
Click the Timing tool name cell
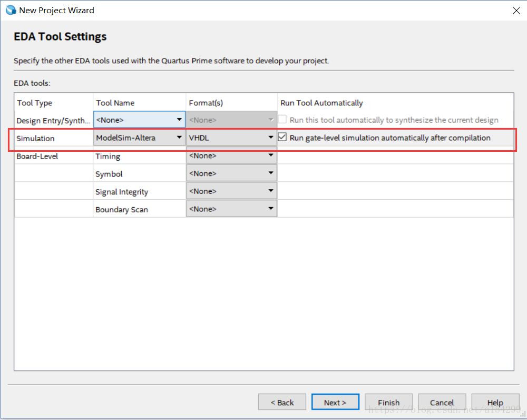139,156
